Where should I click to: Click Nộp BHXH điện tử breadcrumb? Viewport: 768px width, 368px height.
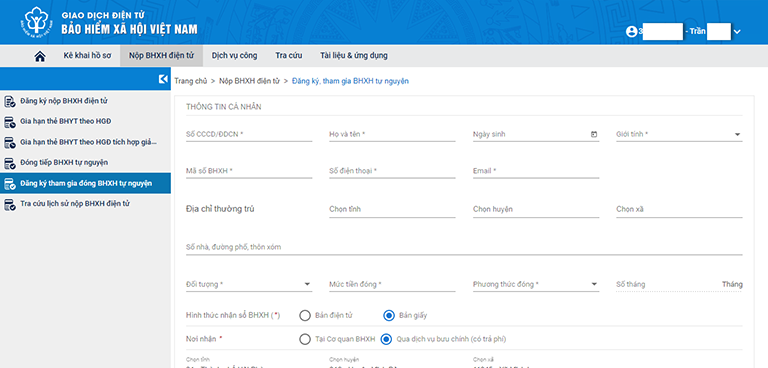pos(249,81)
